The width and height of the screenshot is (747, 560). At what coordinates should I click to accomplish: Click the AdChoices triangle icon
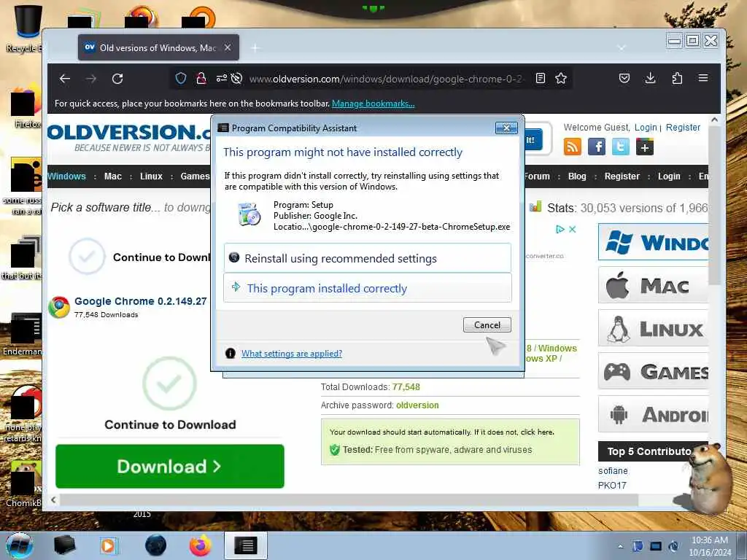coord(560,229)
